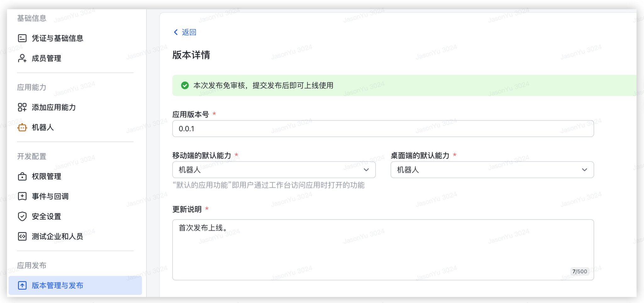Click the orange 机器人 robot icon
Screen dimensions: 644x303
(x=22, y=127)
